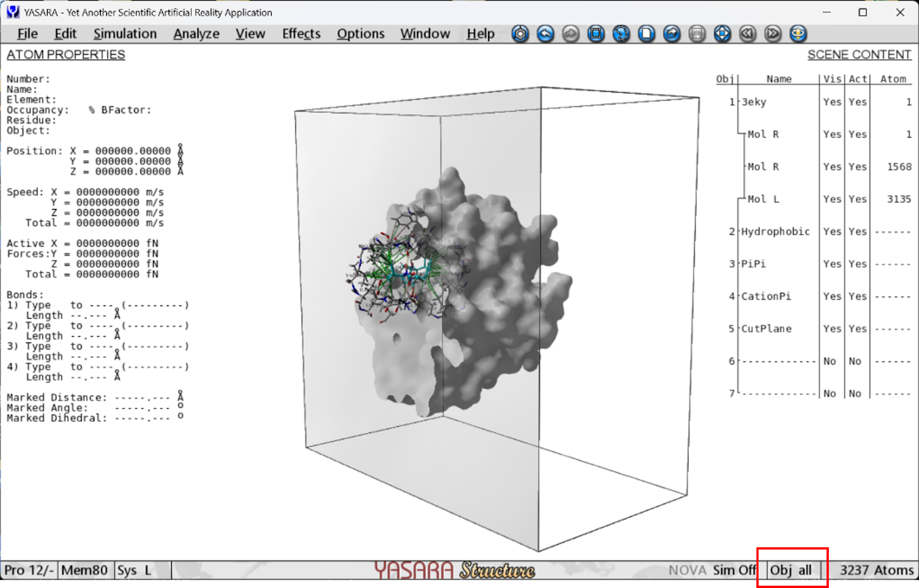Click the hexagonal nut settings toolbar icon
919x588 pixels.
(520, 34)
